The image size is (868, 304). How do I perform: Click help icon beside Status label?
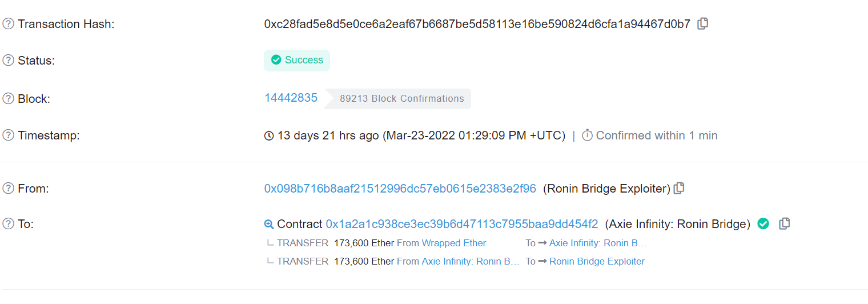[x=8, y=61]
